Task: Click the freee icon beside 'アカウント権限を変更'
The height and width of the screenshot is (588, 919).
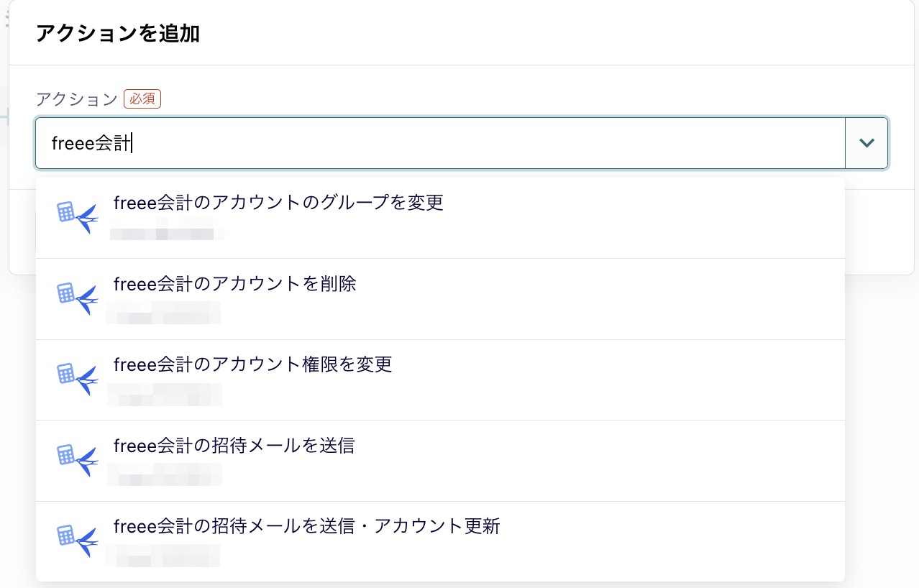Action: [x=77, y=380]
